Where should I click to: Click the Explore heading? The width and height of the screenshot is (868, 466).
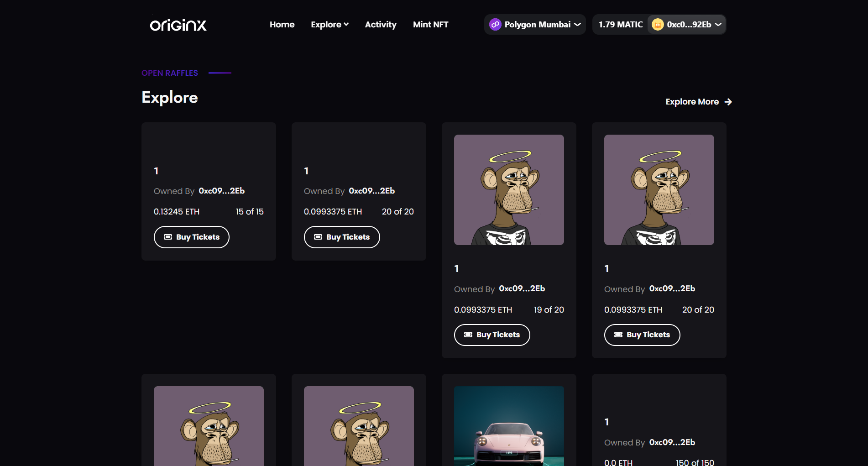pos(170,97)
